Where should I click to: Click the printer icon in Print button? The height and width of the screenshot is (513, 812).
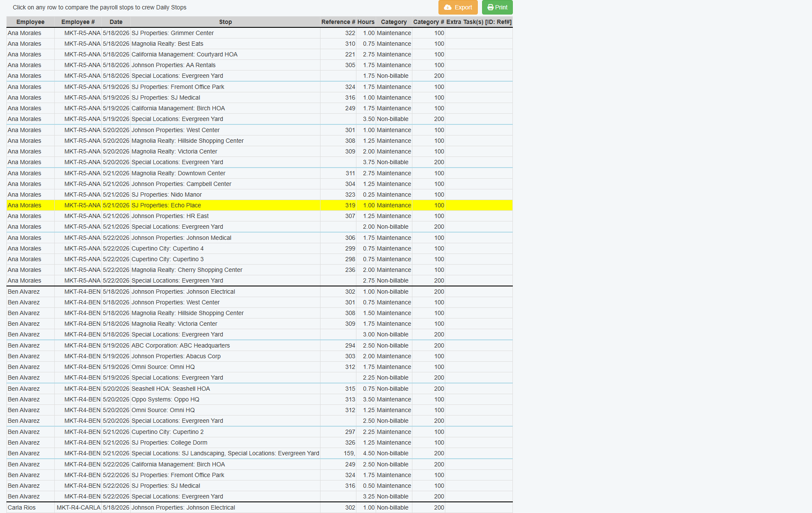tap(490, 7)
